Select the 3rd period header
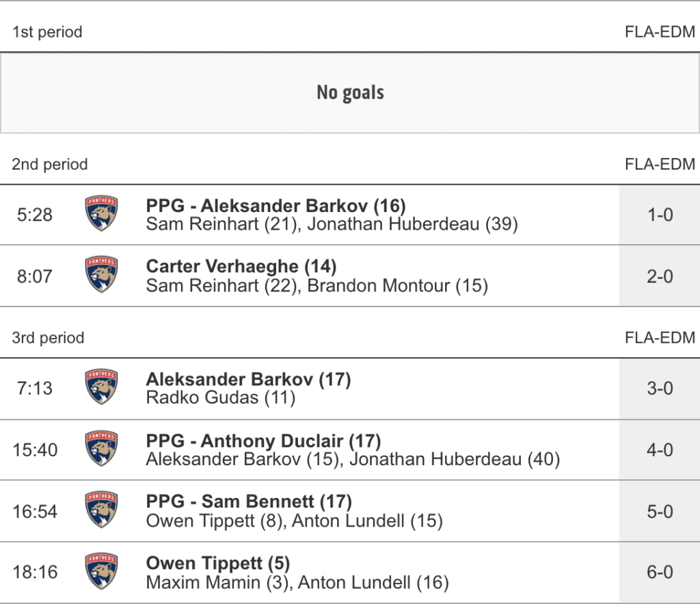700x604 pixels. pos(48,338)
